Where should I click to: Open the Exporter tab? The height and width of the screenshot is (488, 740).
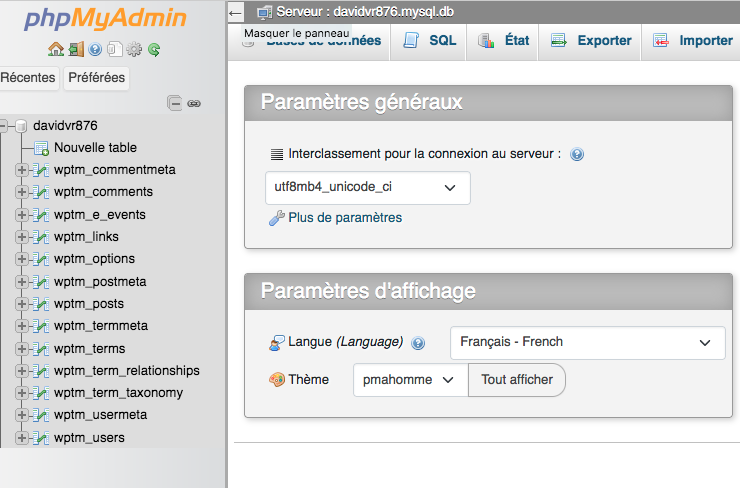pyautogui.click(x=590, y=41)
